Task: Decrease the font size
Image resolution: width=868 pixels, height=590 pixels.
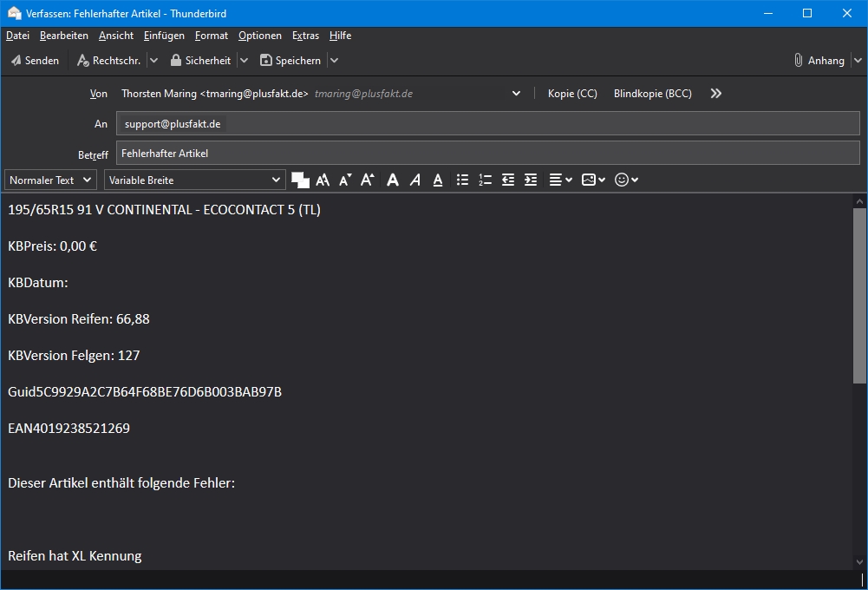Action: [345, 180]
